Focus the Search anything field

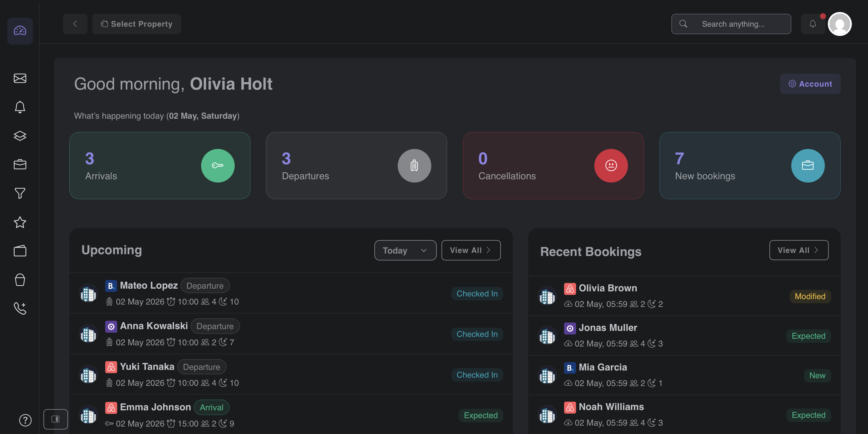click(x=731, y=24)
